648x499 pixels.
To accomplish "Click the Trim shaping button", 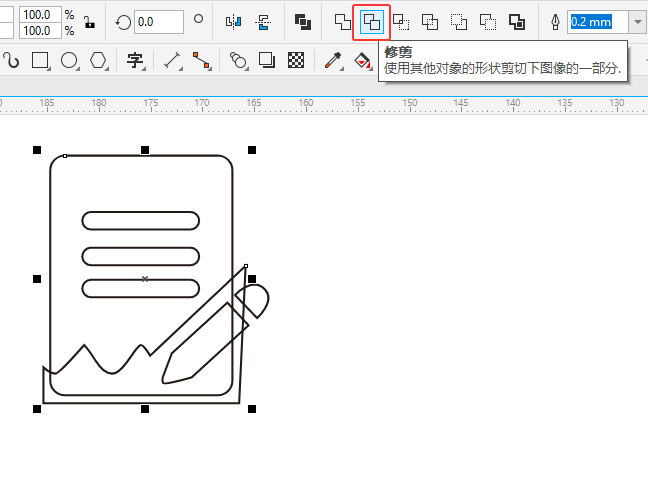I will [x=371, y=21].
